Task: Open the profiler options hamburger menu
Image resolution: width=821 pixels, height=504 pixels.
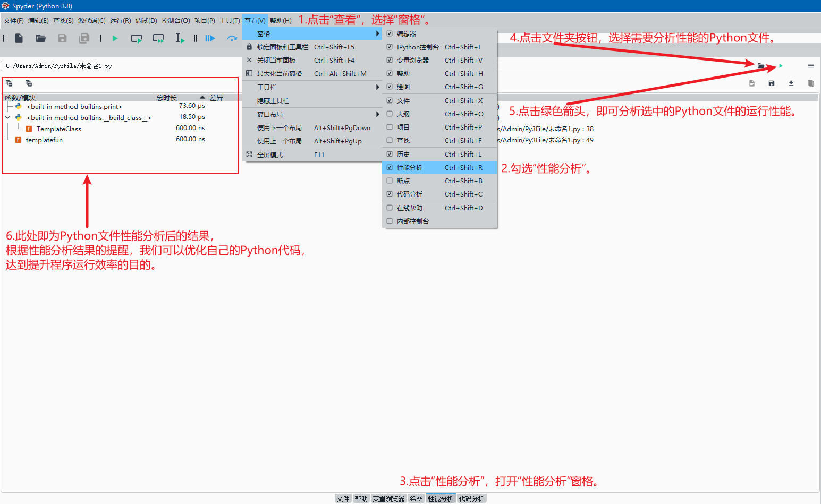Action: click(811, 66)
